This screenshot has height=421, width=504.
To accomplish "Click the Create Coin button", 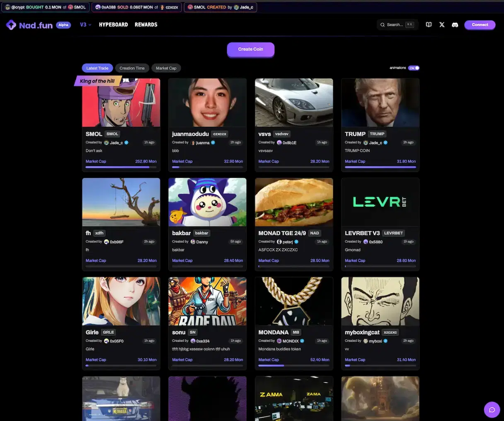I will point(250,49).
